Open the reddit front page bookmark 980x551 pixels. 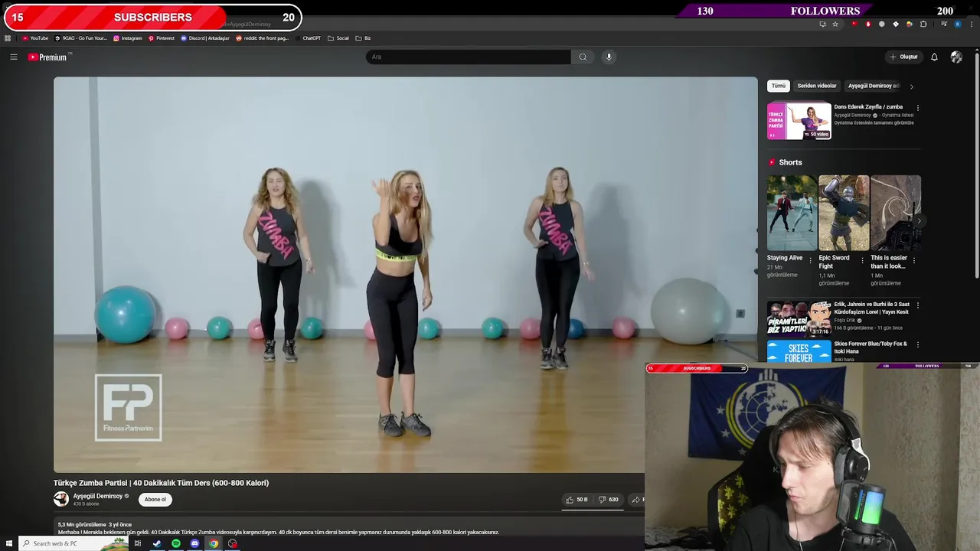coord(263,38)
